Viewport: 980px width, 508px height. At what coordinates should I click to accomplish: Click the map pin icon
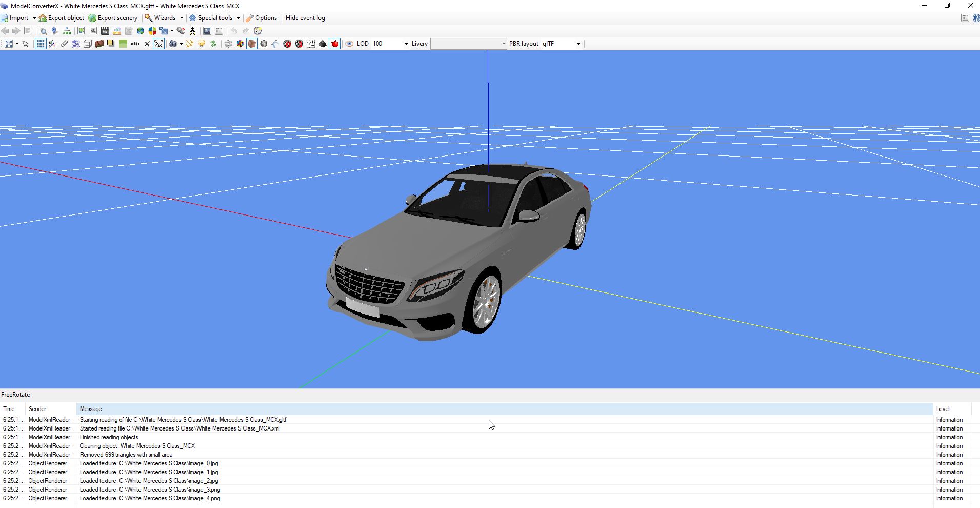point(54,31)
